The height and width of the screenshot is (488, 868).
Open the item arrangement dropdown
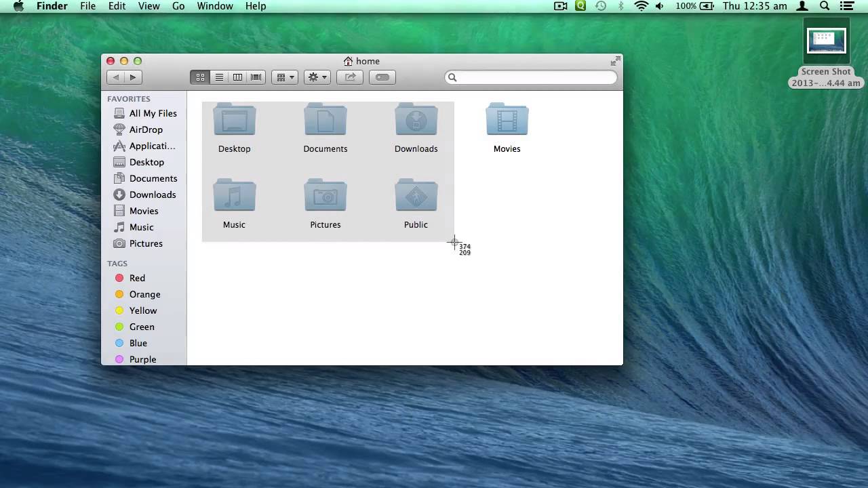(285, 77)
